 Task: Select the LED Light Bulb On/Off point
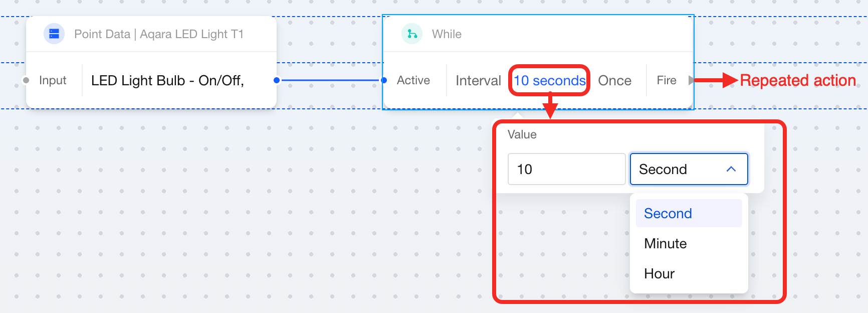(x=167, y=81)
